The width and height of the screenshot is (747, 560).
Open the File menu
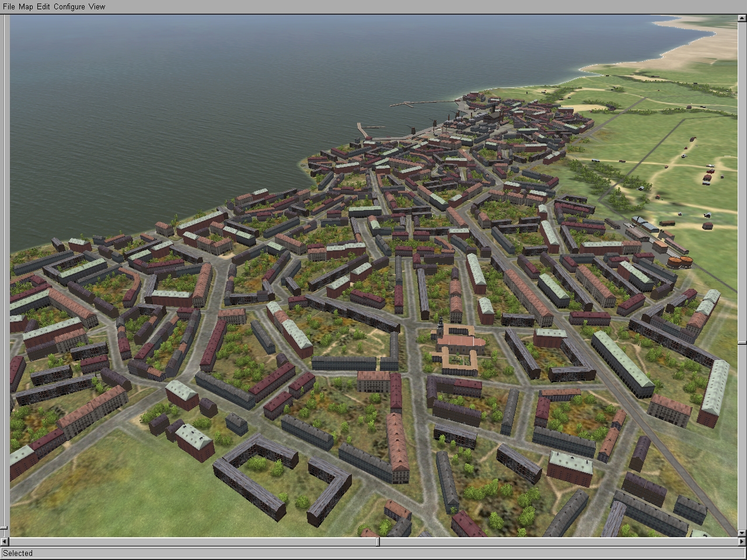(x=9, y=6)
